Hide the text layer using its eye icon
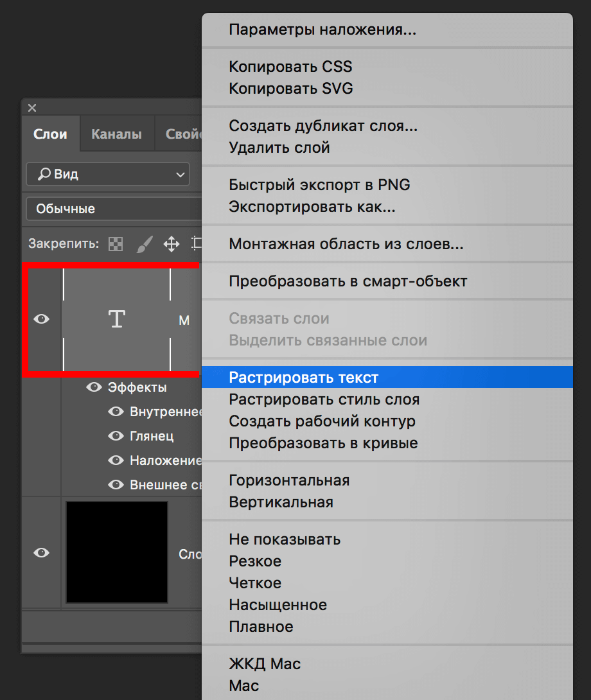 42,319
